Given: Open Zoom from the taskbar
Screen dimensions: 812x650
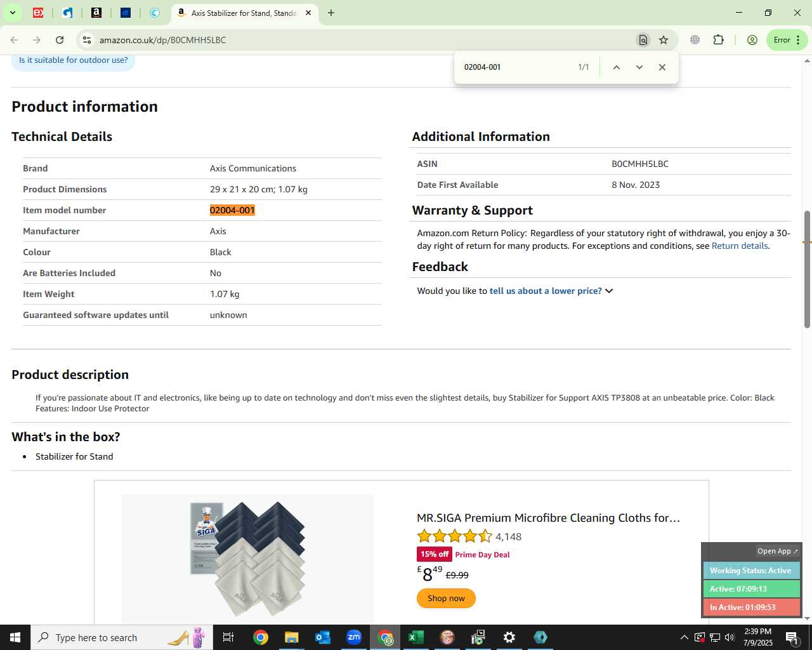Looking at the screenshot, I should pyautogui.click(x=353, y=637).
